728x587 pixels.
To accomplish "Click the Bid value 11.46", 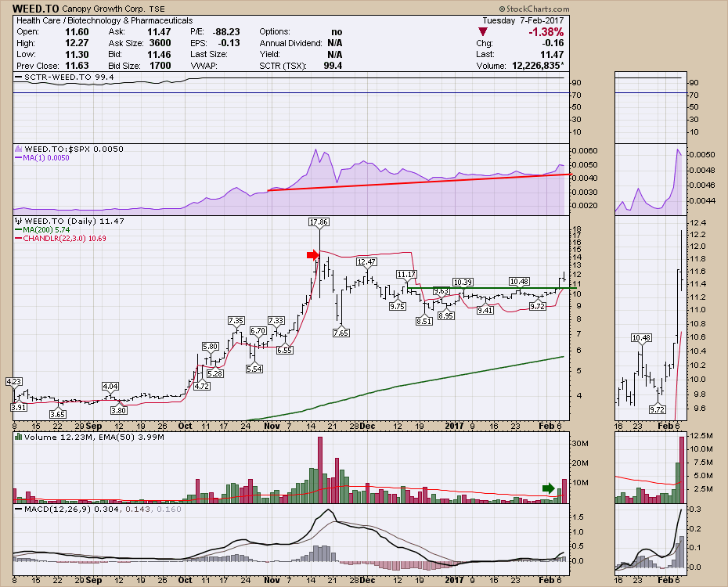I will 159,54.
